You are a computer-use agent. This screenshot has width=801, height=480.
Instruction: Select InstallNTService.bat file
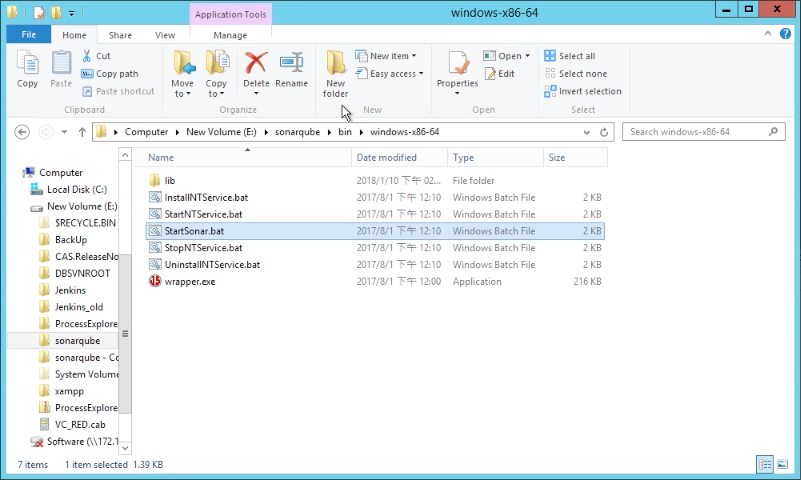(x=375, y=197)
